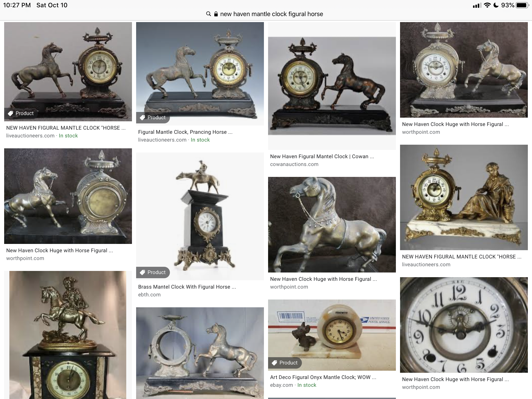Open 'Figural Mantle Clock, Prancing Horse' result title
This screenshot has width=532, height=399.
point(185,132)
